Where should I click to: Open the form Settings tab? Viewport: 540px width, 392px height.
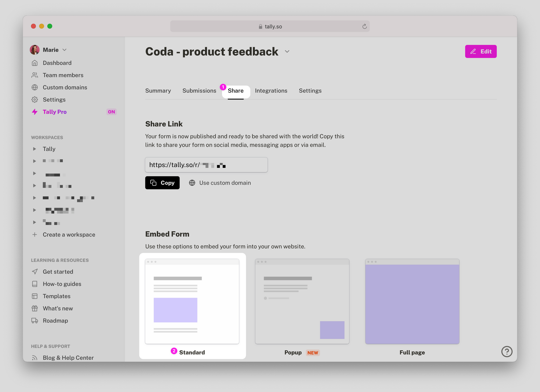click(x=310, y=91)
